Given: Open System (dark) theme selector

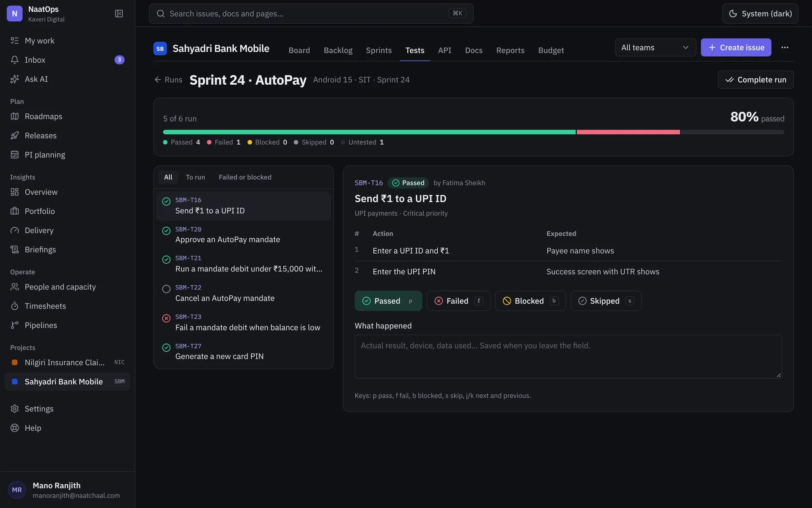Looking at the screenshot, I should point(760,14).
